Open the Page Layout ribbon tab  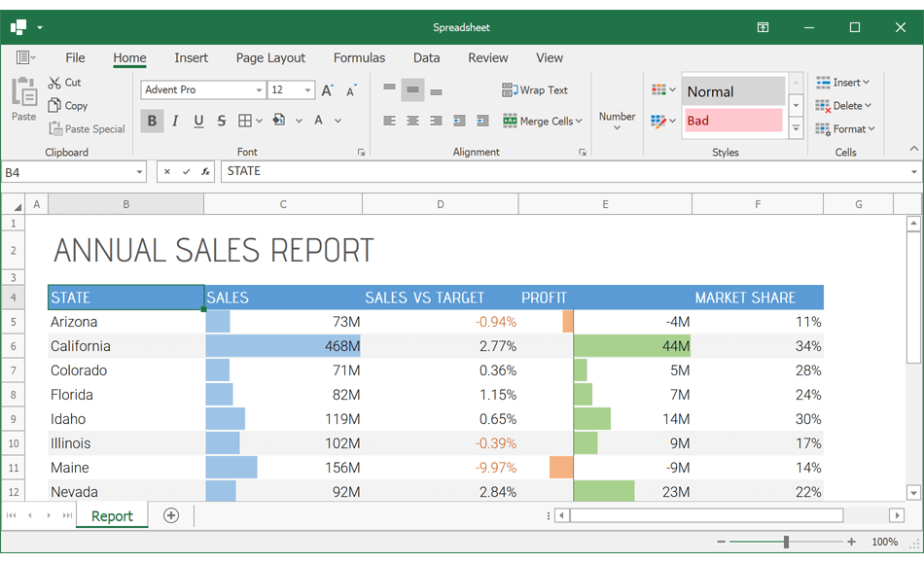270,57
